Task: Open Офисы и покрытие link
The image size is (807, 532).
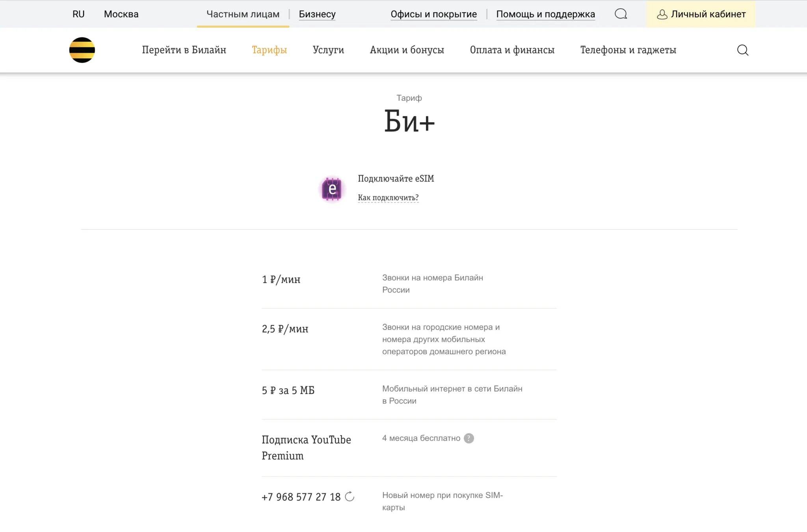Action: 433,14
